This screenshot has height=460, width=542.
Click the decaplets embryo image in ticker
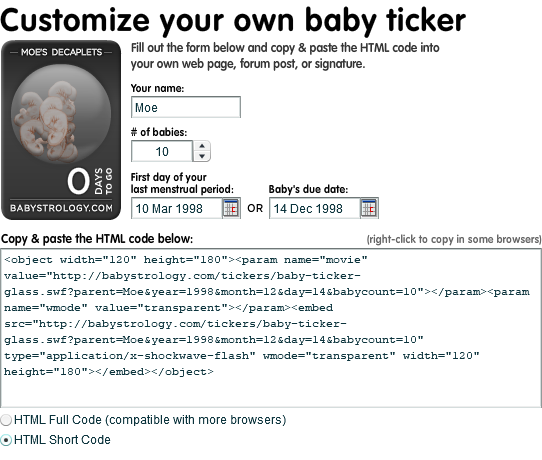tap(61, 113)
